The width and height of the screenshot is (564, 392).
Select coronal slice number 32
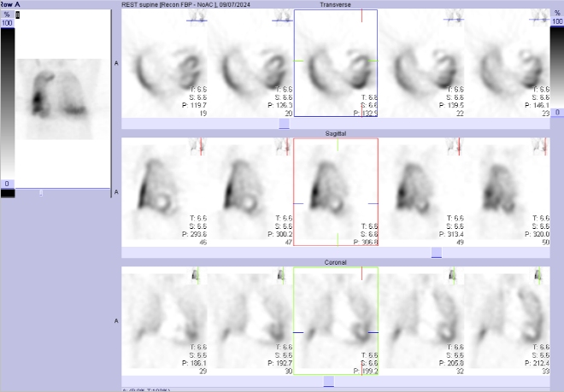click(421, 321)
